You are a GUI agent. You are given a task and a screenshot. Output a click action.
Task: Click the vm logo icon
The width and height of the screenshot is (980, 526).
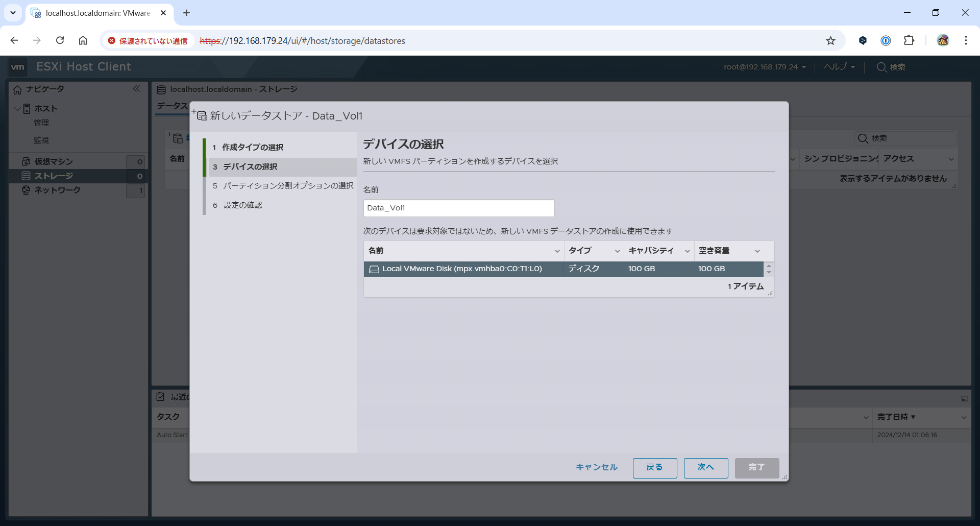pos(18,67)
